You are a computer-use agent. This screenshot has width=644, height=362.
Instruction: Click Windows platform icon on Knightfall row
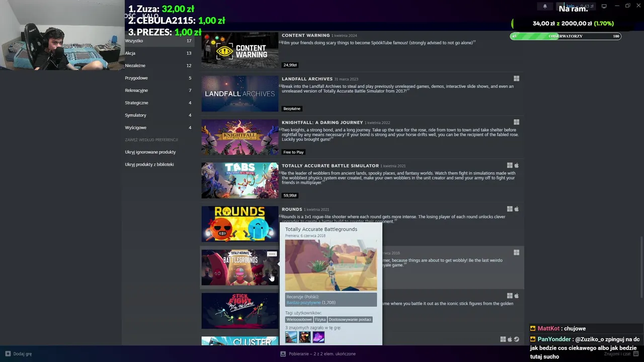click(516, 122)
